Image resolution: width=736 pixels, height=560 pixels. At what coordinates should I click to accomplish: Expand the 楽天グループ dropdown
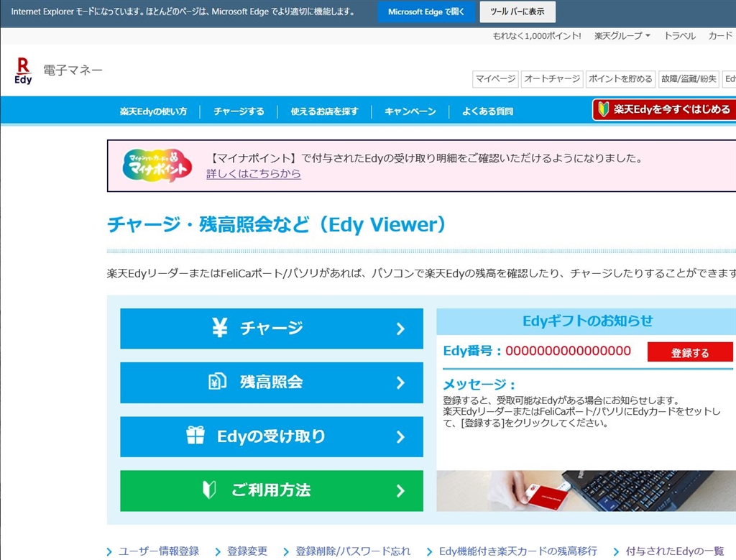tap(622, 36)
